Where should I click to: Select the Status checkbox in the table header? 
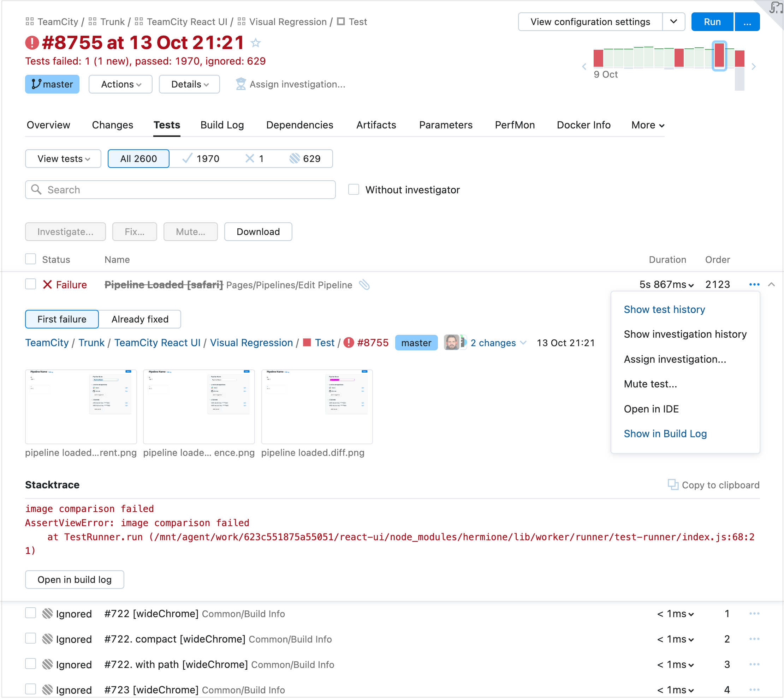pyautogui.click(x=30, y=259)
